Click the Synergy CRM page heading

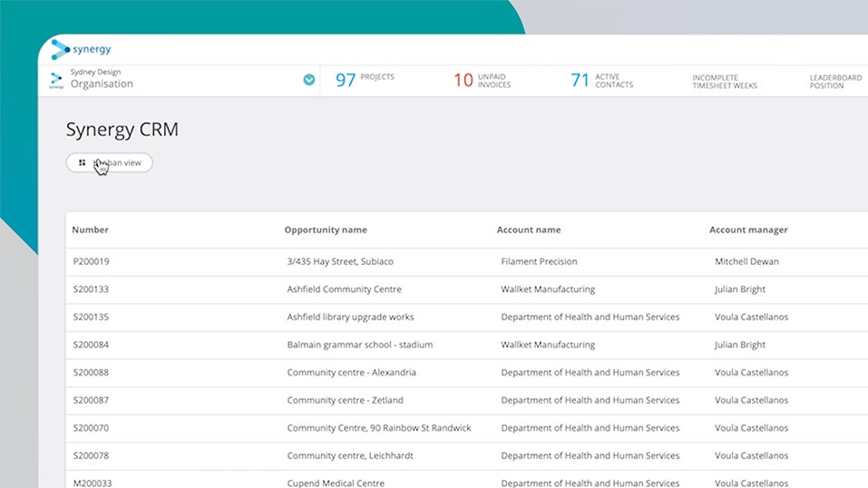pos(122,130)
